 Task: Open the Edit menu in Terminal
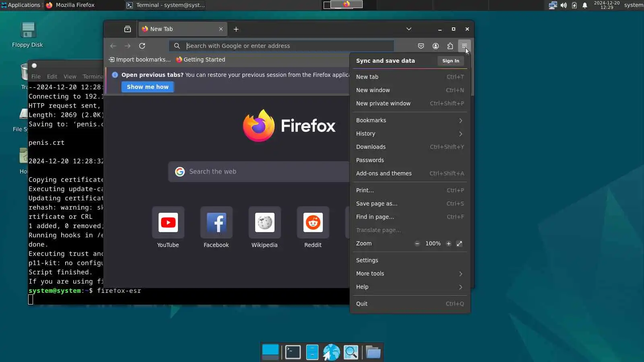[x=52, y=76]
